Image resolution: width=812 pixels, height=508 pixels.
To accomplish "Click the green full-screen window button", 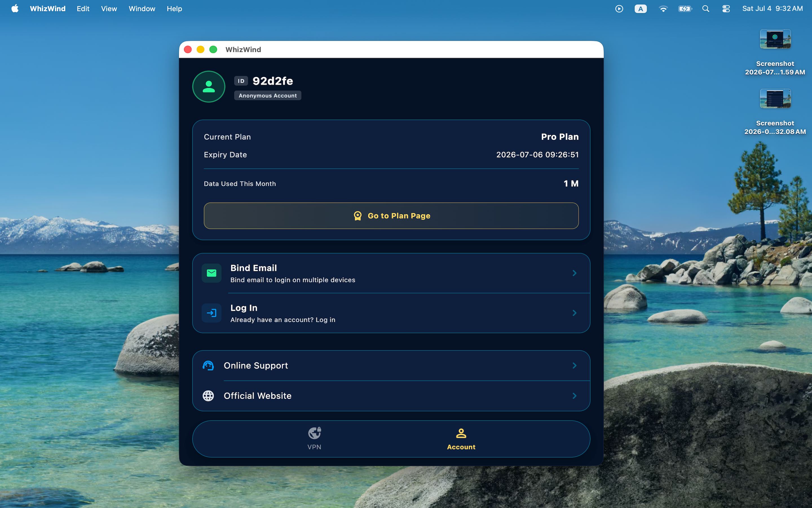I will point(213,50).
